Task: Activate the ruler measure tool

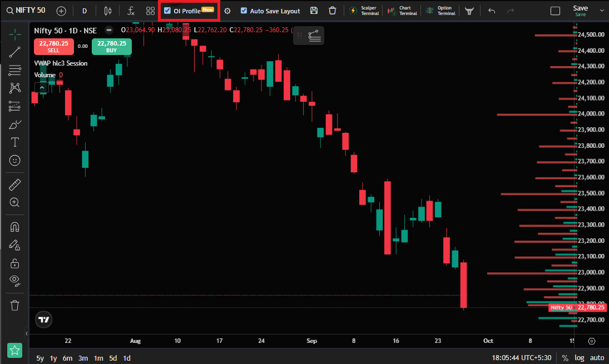Action: tap(15, 185)
